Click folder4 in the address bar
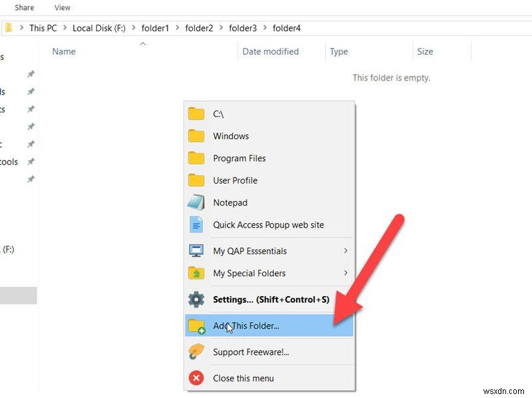 coord(287,28)
